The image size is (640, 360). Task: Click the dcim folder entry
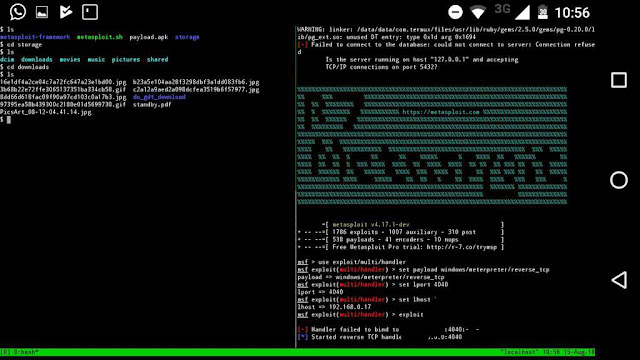7,59
